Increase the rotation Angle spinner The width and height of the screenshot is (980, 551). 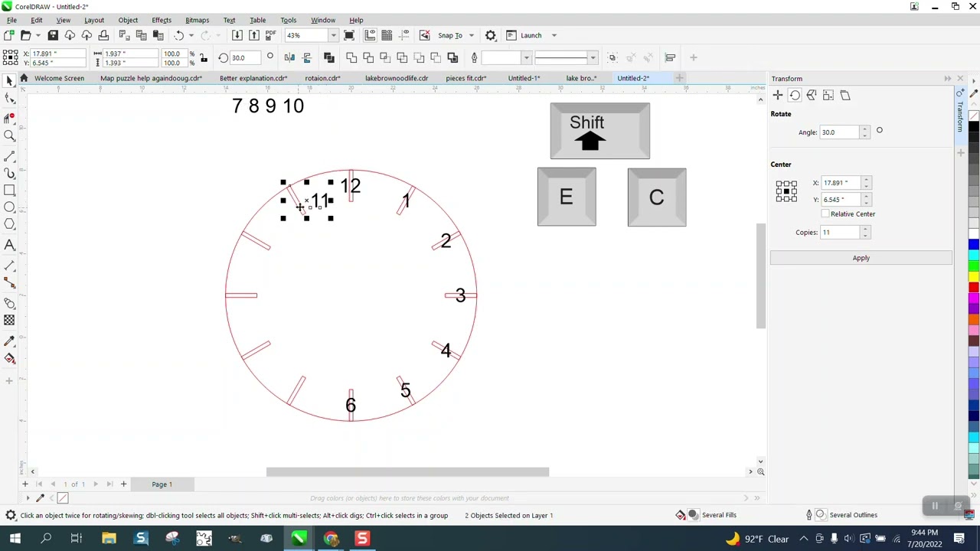(x=864, y=129)
